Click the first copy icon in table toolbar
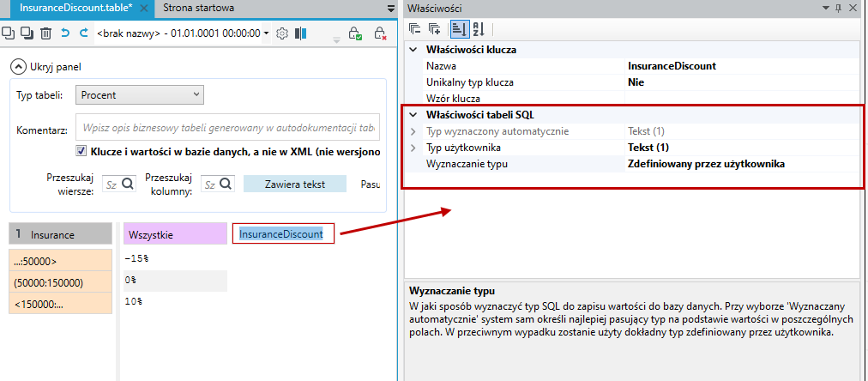The image size is (868, 381). tap(9, 33)
